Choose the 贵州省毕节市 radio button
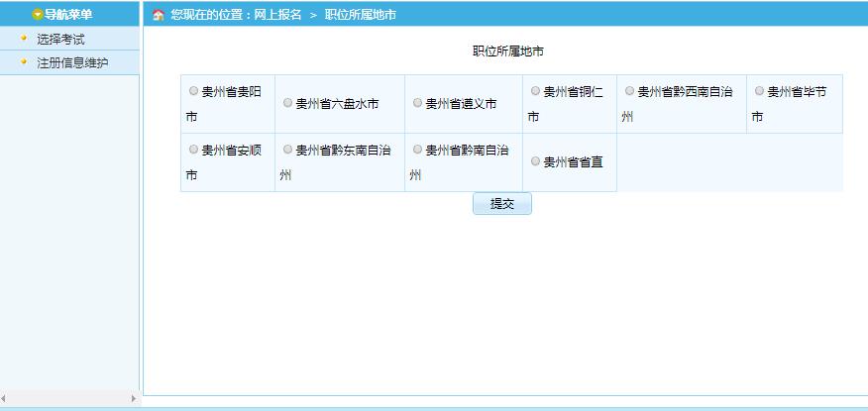This screenshot has width=868, height=411. pos(759,91)
